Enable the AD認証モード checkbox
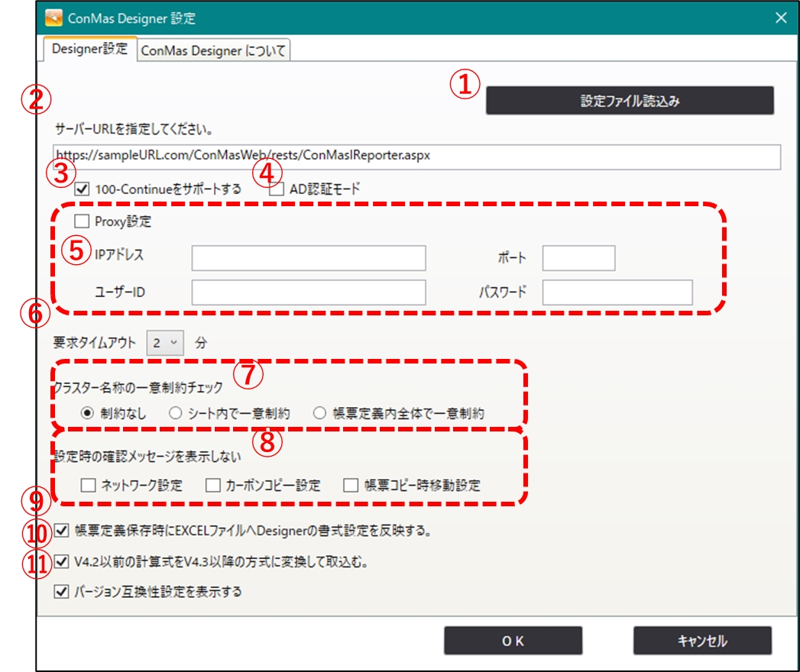Viewport: 800px width, 672px height. [x=277, y=189]
